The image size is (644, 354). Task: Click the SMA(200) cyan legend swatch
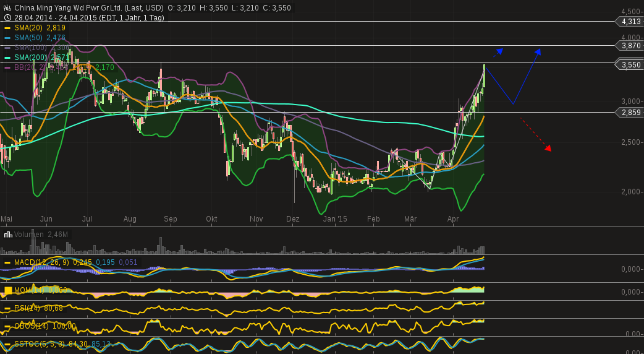(7, 58)
